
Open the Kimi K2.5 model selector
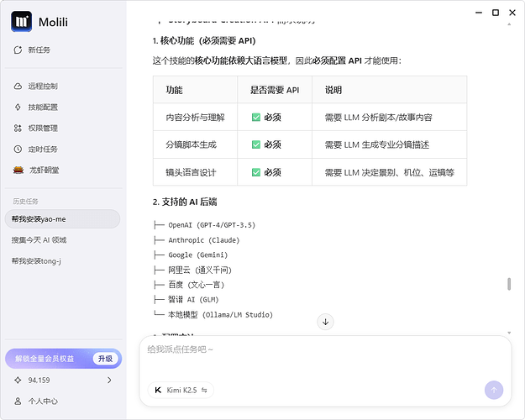[181, 391]
